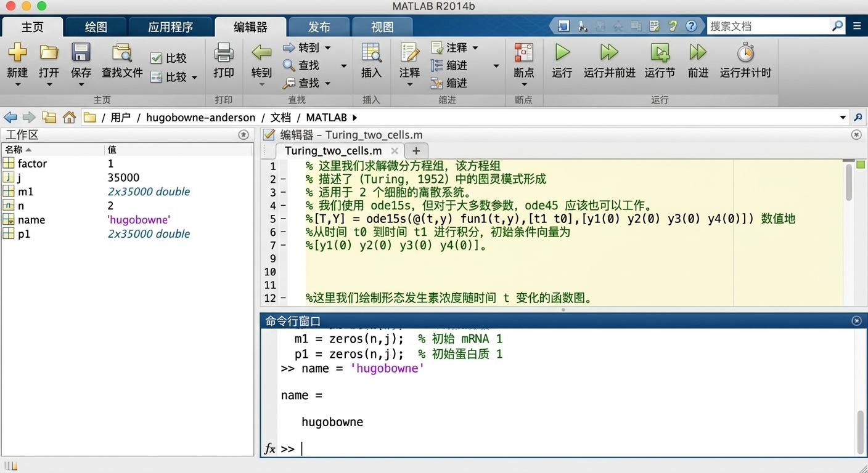868x473 pixels.
Task: Click the save icon in quick access toolbar
Action: (563, 26)
